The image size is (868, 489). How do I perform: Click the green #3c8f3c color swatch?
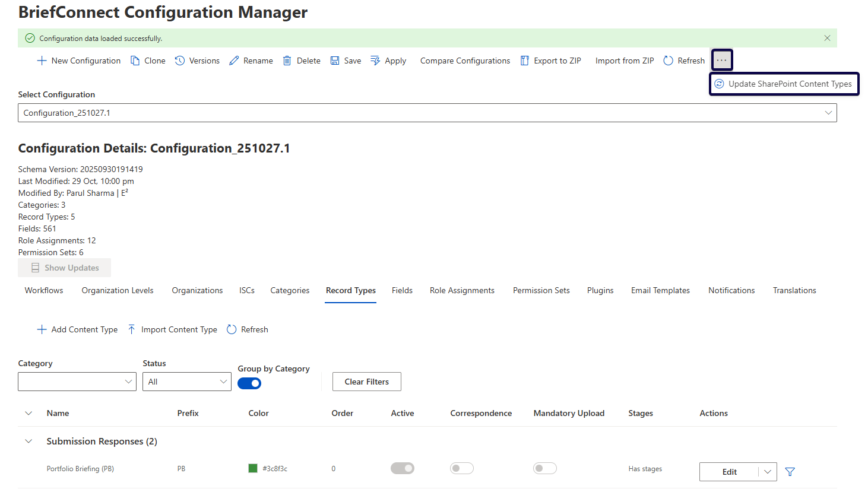(253, 468)
